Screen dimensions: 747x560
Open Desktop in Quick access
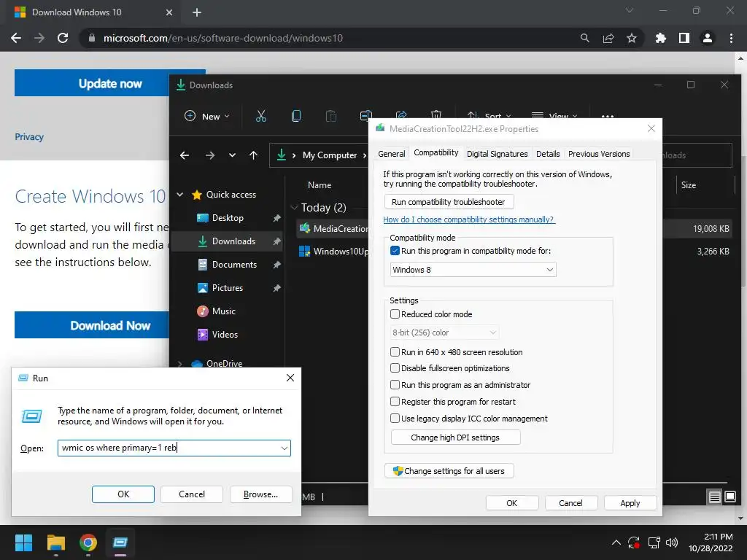(x=228, y=217)
